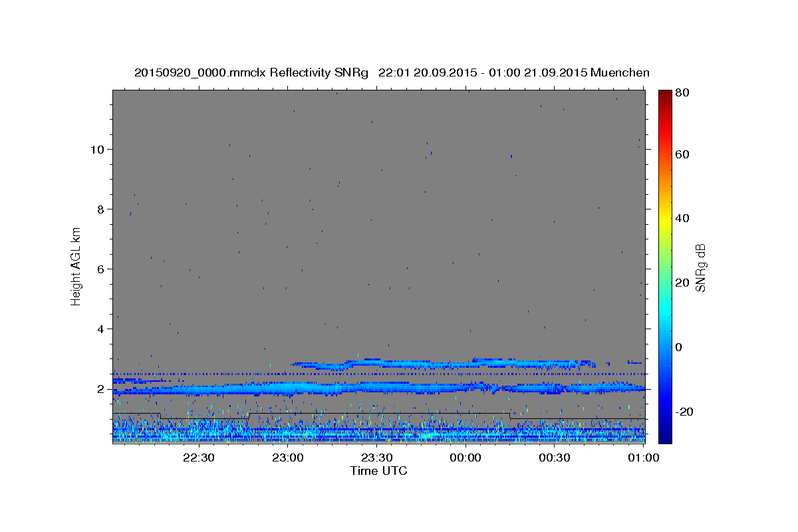This screenshot has width=798, height=532.
Task: Click the dark blue bottom of the colorbar
Action: coord(665,436)
